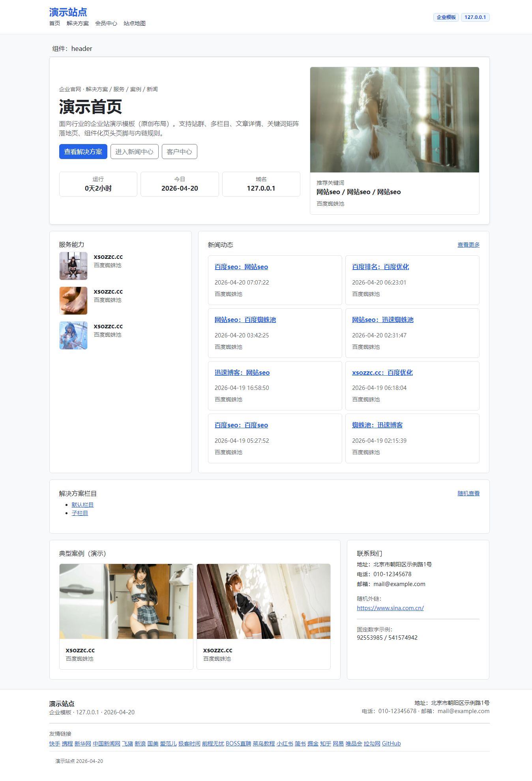The height and width of the screenshot is (781, 532).
Task: Open the 菜鸟教程 footer friend link
Action: [264, 744]
